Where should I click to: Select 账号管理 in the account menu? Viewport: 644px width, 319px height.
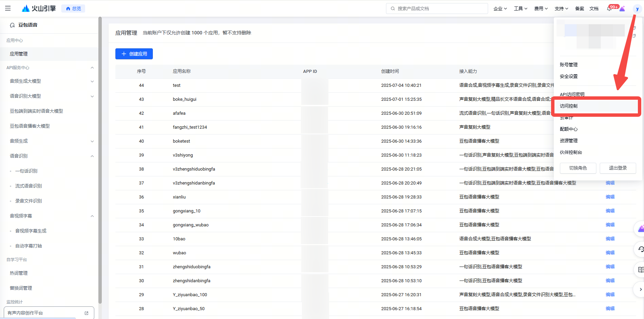tap(569, 65)
